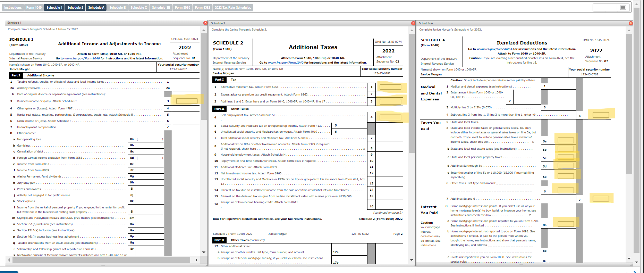The width and height of the screenshot is (644, 273).
Task: Click 'Part I' header in Schedule 1
Action: (16, 75)
